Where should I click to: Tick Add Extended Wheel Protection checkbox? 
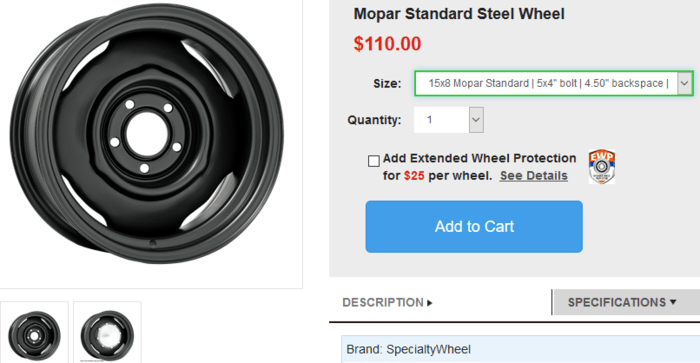point(374,161)
